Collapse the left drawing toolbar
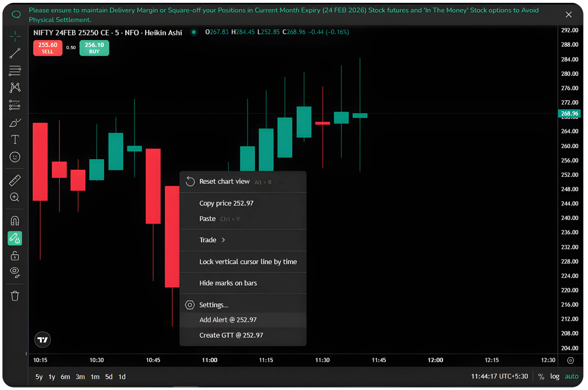This screenshot has height=390, width=588. (27, 353)
